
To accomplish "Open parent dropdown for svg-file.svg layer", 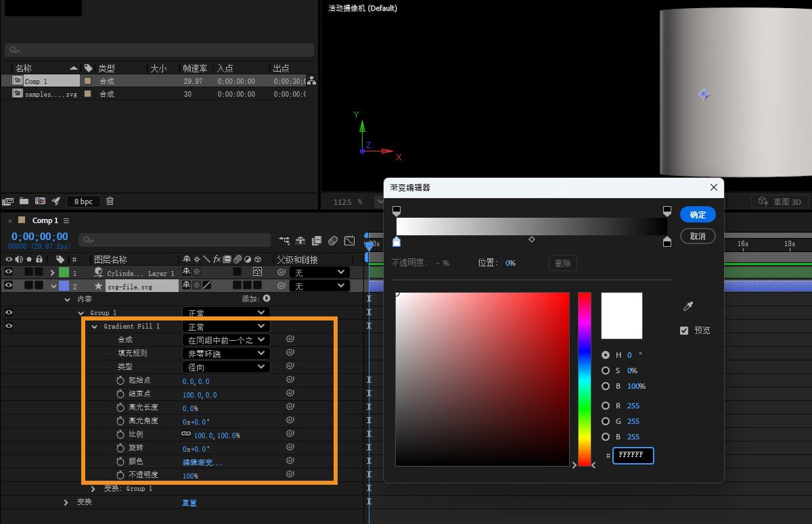I will coord(319,286).
